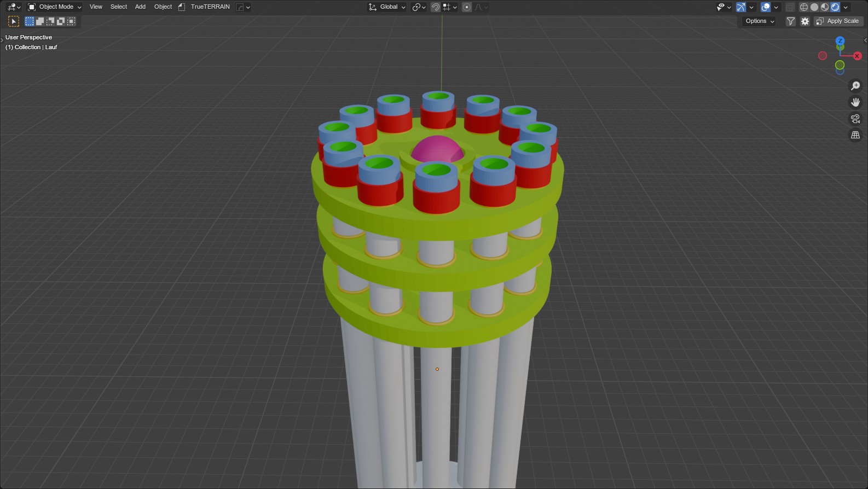Screen dimensions: 868x489
Task: Switch to solid viewport shading
Action: click(x=814, y=7)
